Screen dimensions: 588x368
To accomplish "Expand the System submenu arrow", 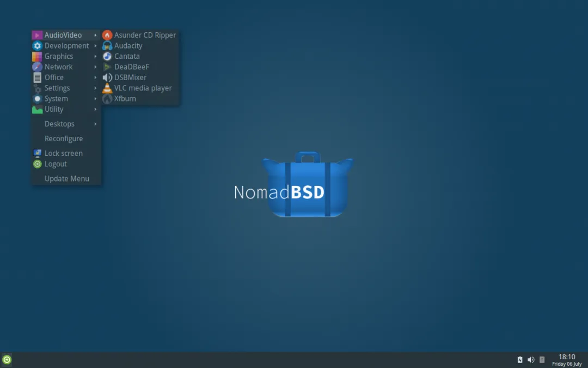I will 95,99.
